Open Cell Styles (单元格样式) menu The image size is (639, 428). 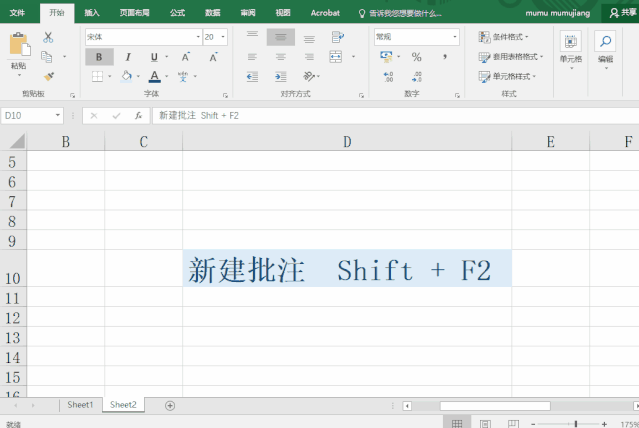pyautogui.click(x=507, y=76)
